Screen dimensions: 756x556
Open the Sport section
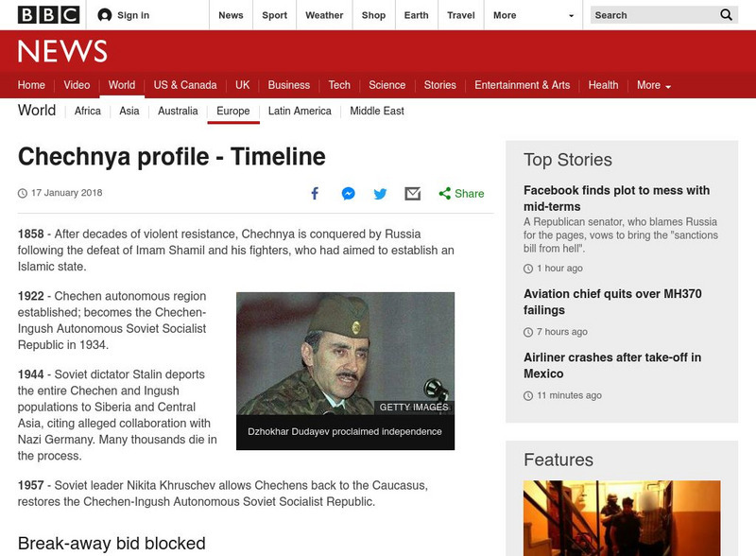tap(274, 15)
